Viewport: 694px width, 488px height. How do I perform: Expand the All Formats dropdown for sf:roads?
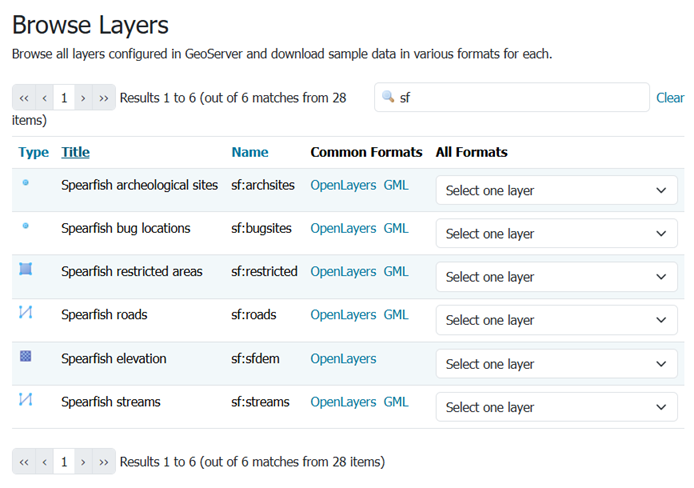click(x=556, y=320)
